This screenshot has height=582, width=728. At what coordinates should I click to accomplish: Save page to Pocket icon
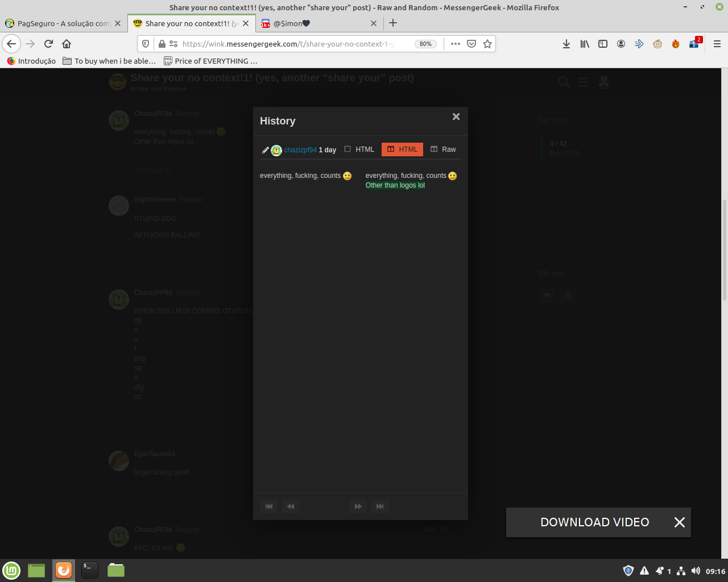tap(471, 44)
